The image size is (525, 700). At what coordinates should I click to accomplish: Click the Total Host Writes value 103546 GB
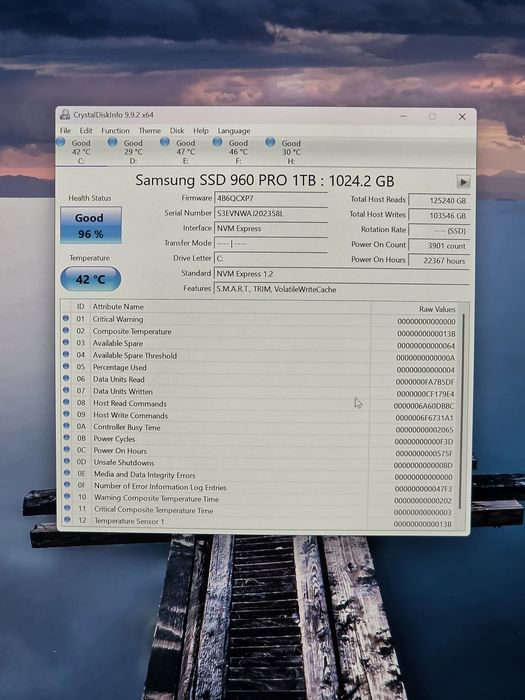coord(439,216)
